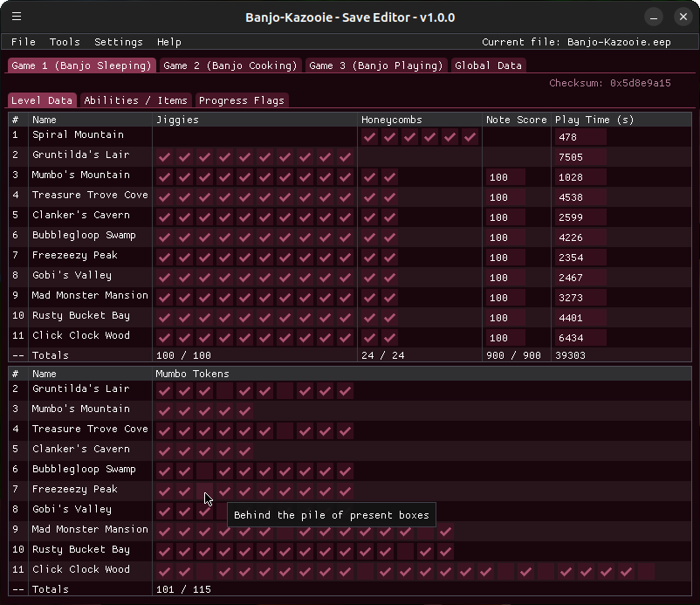
Task: Edit Gruntilda's Lair play time field 7505
Action: 580,157
